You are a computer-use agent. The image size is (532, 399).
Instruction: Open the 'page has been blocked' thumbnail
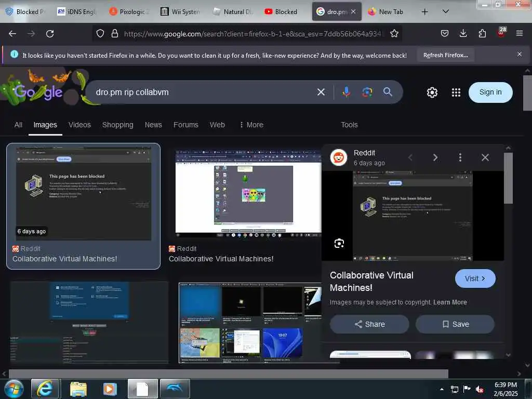[84, 193]
